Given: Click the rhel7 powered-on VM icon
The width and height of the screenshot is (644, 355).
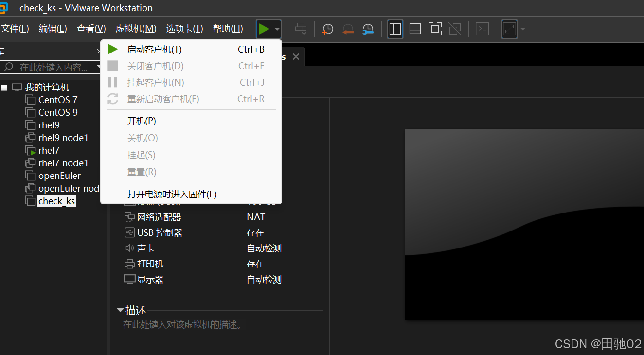Looking at the screenshot, I should [x=30, y=150].
